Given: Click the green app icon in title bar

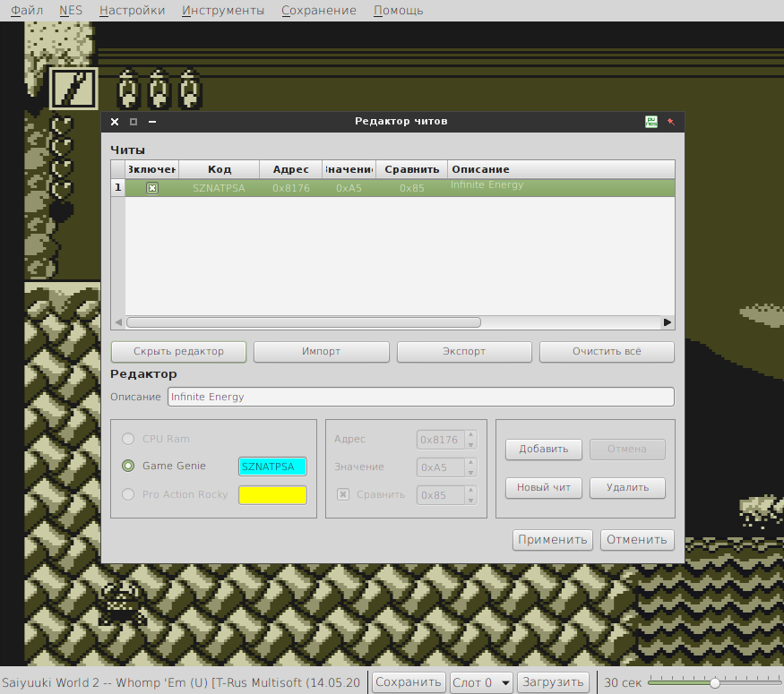Looking at the screenshot, I should click(651, 122).
